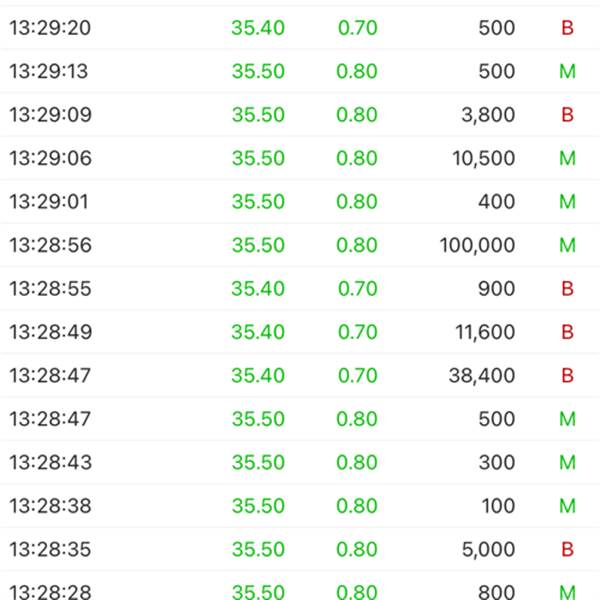Viewport: 600px width, 600px height.
Task: Tap the M marker at 13:28:38
Action: pos(567,506)
